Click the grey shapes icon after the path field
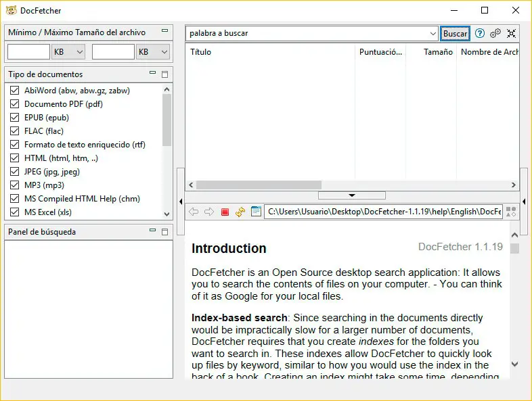532x401 pixels. point(511,212)
